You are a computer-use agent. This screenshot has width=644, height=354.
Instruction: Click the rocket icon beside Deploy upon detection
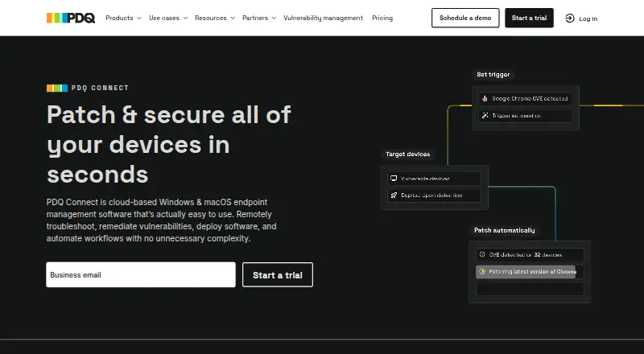pos(394,195)
